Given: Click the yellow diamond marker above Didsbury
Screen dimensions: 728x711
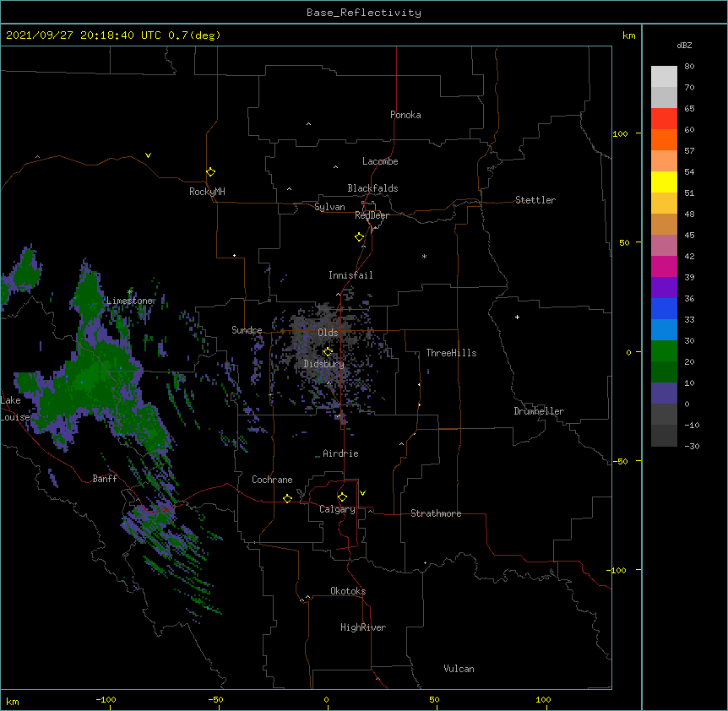Looking at the screenshot, I should coord(328,352).
